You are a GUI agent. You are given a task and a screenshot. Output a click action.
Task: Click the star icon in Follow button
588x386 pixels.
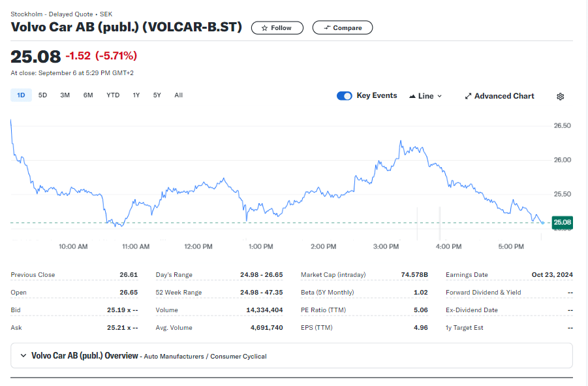pyautogui.click(x=265, y=28)
